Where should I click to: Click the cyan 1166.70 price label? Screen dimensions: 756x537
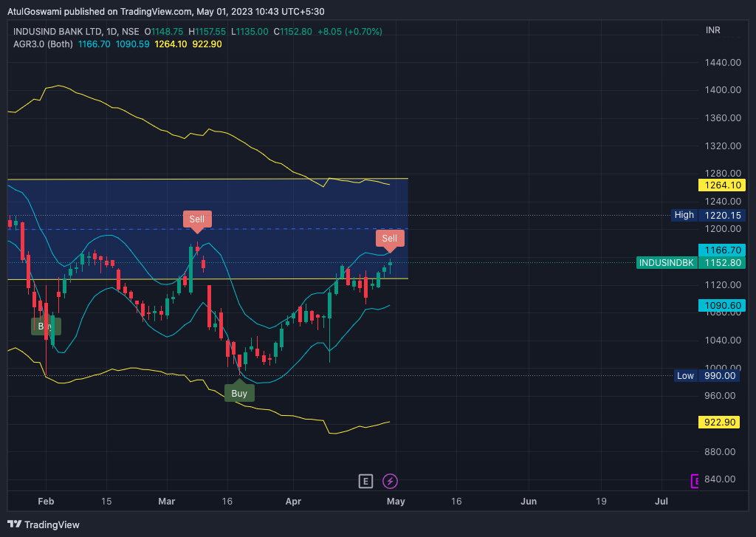click(722, 250)
